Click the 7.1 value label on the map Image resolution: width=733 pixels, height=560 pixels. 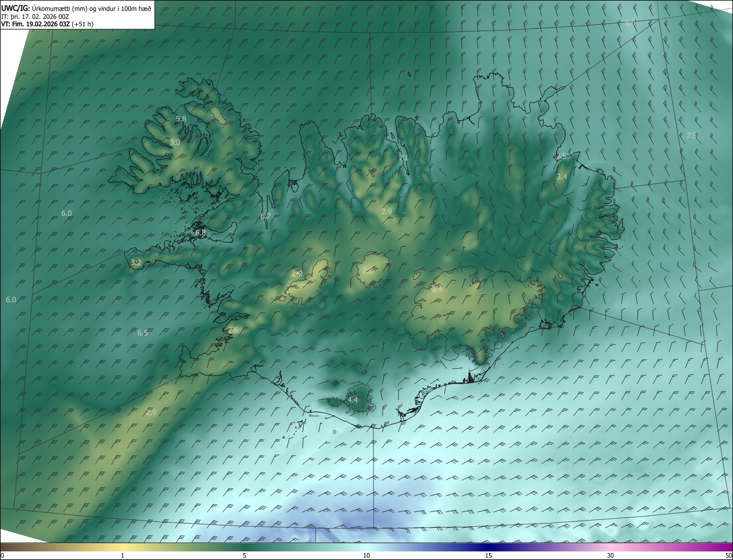pyautogui.click(x=404, y=158)
